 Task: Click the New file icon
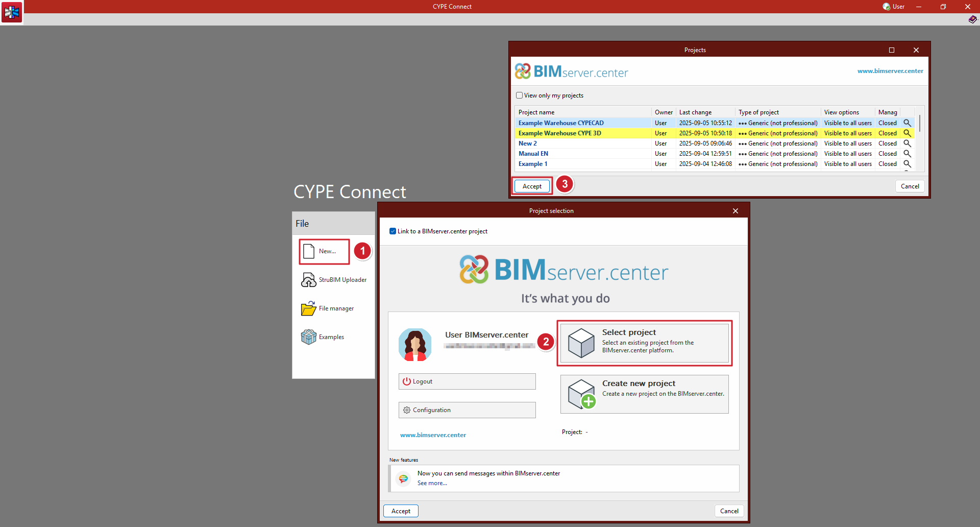[309, 251]
